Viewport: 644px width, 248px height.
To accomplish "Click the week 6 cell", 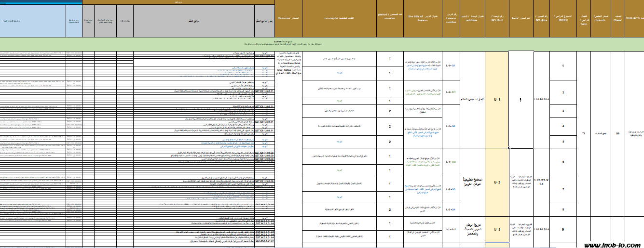I will click(x=563, y=162).
